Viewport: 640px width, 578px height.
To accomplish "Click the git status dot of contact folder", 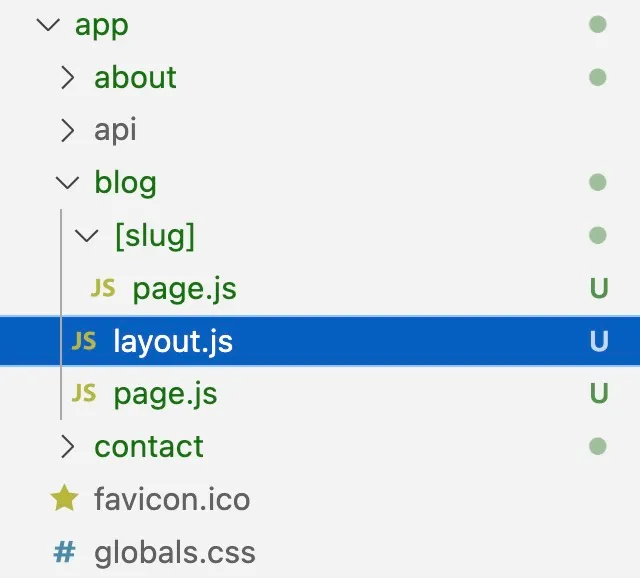I will (x=598, y=446).
